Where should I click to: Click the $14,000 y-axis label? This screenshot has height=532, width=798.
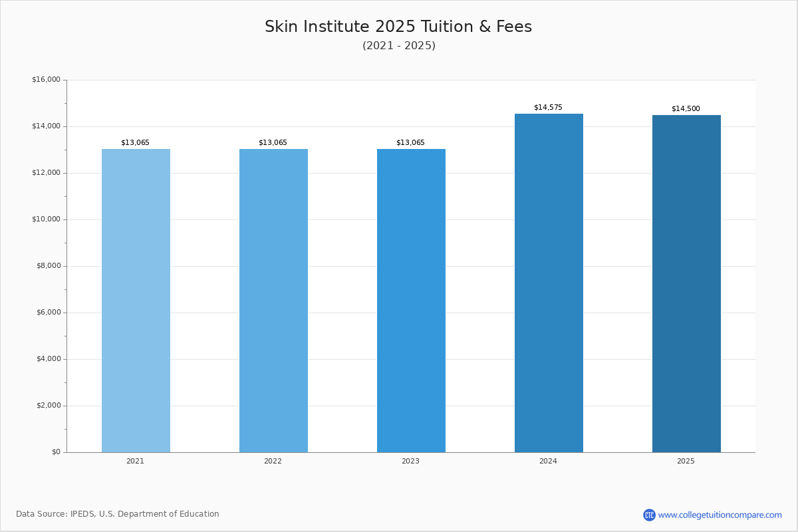pos(46,126)
